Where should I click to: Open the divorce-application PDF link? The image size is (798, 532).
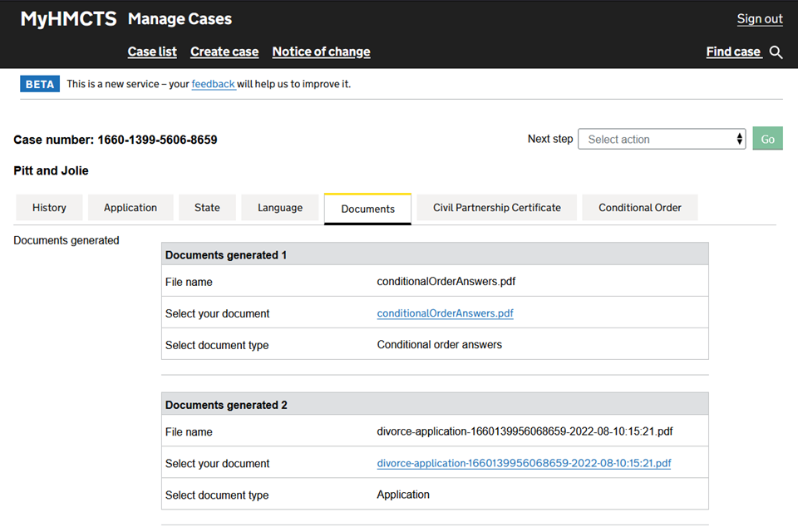click(524, 463)
